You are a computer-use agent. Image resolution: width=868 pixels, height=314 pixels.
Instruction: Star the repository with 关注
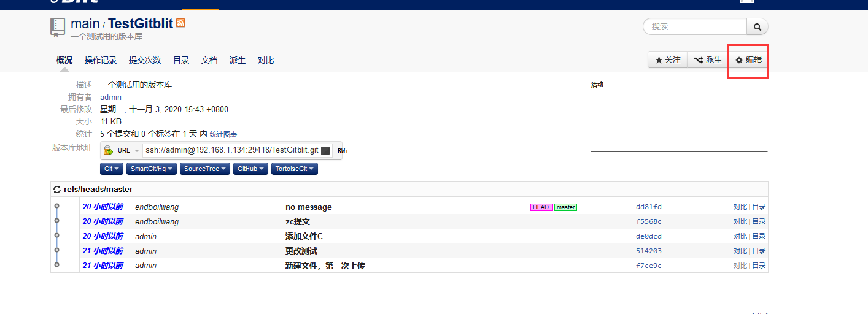[668, 59]
